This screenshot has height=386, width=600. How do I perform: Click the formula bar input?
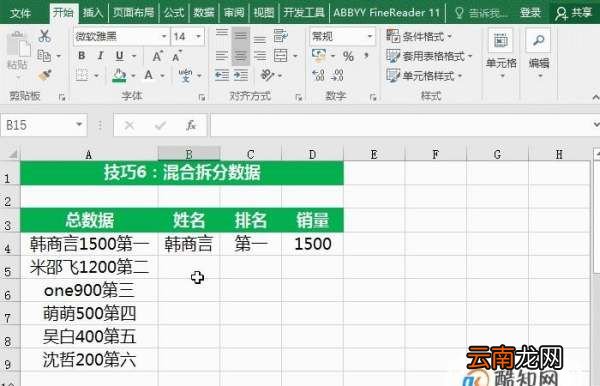click(x=402, y=125)
